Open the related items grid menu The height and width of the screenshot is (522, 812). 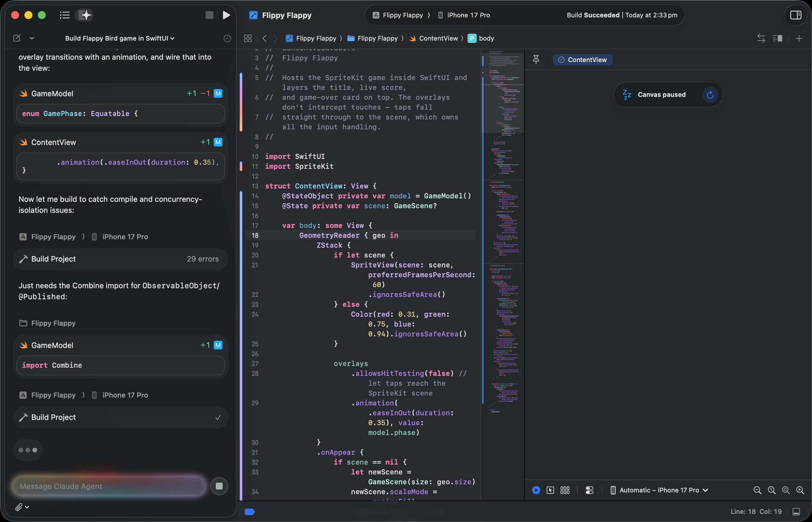coord(248,38)
